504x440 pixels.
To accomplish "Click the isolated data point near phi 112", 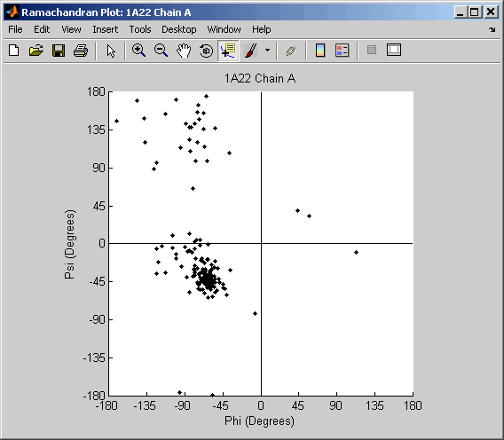I will [356, 252].
